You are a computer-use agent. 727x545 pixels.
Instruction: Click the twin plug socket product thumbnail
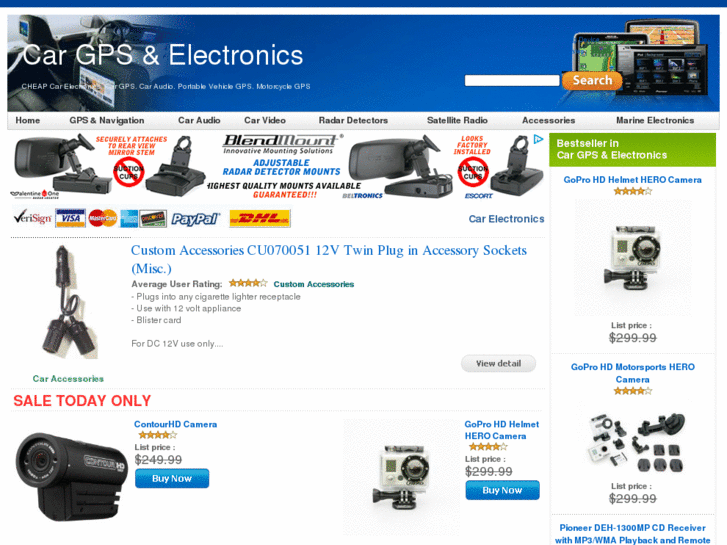70,302
